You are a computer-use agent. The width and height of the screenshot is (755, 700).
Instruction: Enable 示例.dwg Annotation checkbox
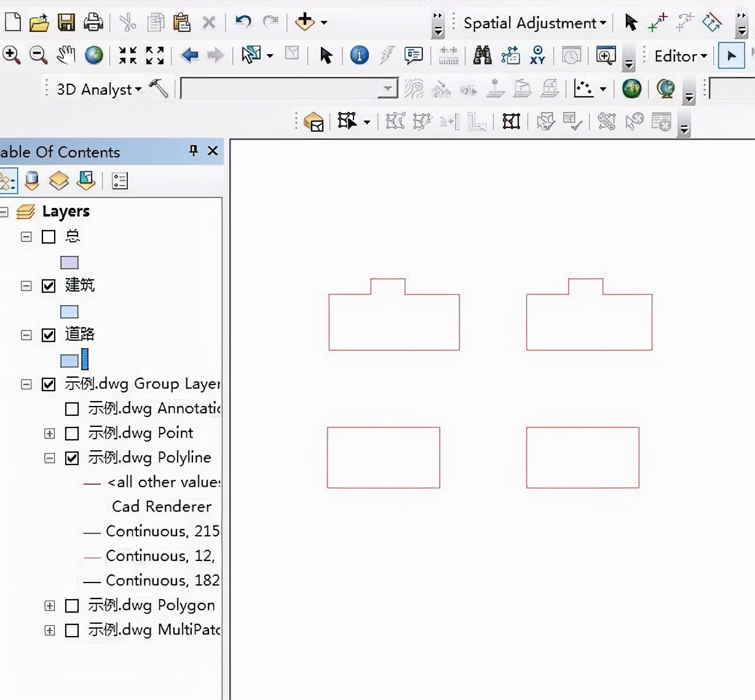(72, 409)
